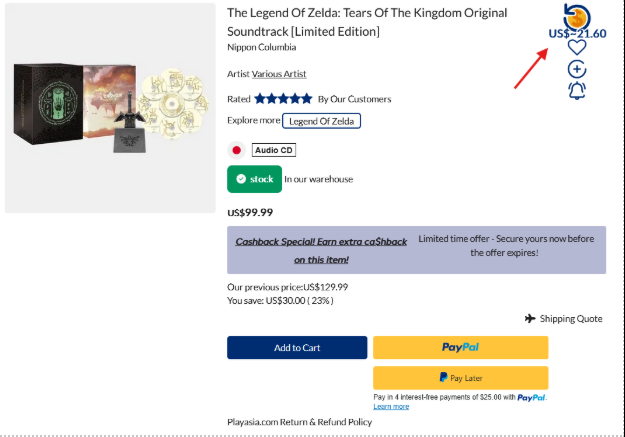Check out with the PayPal button
This screenshot has height=437, width=625.
coord(460,347)
